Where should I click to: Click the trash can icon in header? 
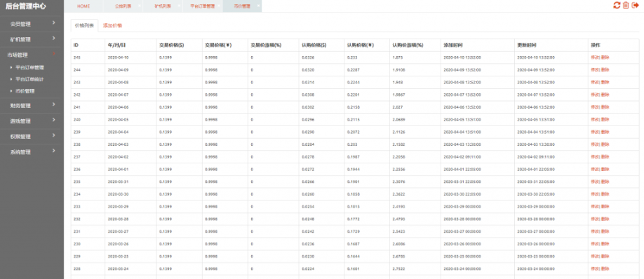[626, 6]
